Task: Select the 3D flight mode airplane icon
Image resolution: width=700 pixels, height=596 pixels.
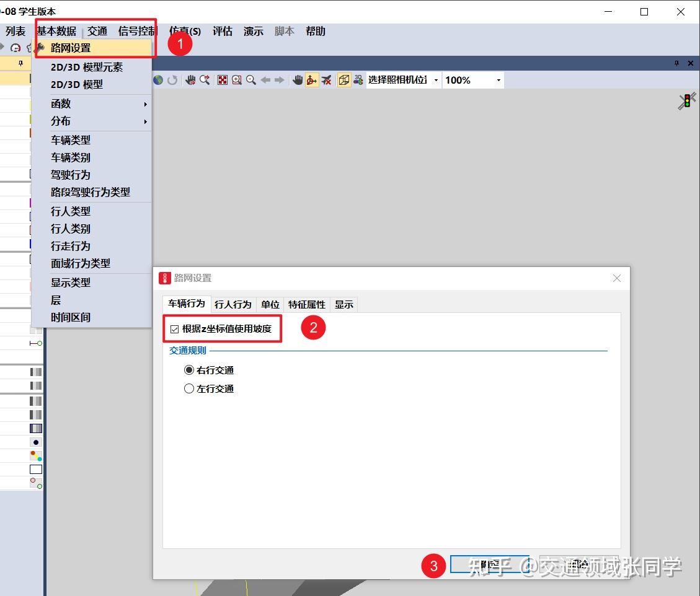Action: tap(326, 79)
